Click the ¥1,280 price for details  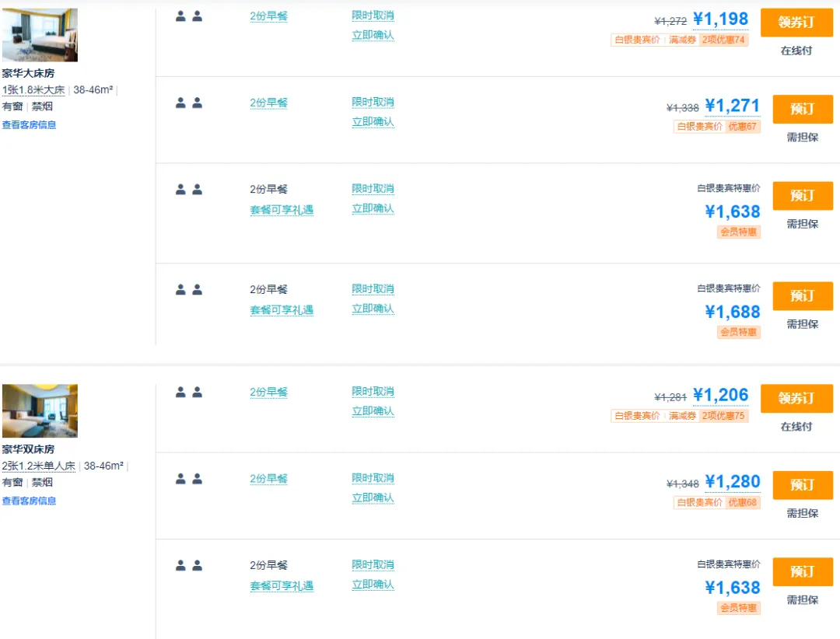pos(733,481)
